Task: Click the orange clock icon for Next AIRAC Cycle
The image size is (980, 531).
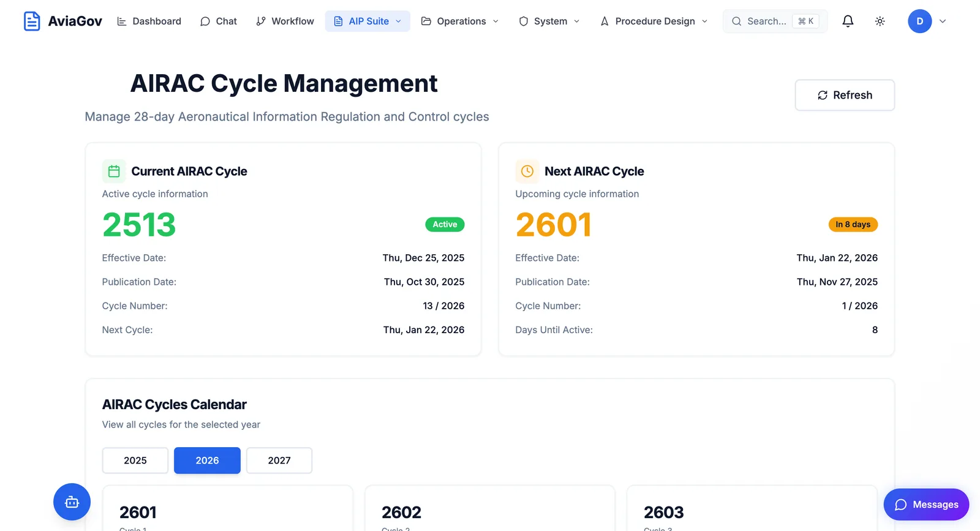Action: pyautogui.click(x=527, y=171)
